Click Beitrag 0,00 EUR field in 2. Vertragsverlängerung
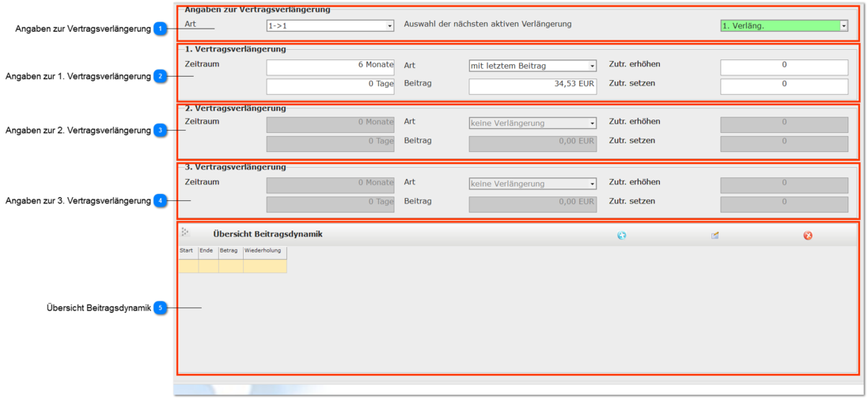This screenshot has width=868, height=399. click(x=533, y=144)
